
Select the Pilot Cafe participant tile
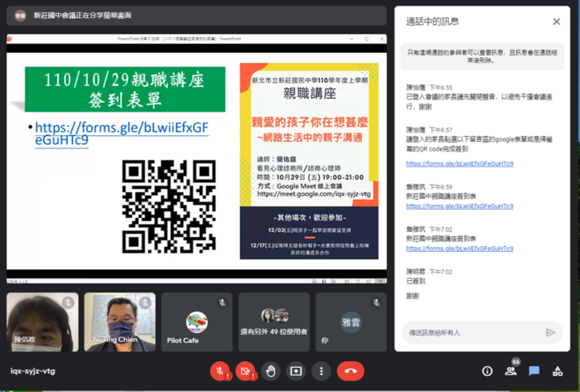[x=197, y=322]
